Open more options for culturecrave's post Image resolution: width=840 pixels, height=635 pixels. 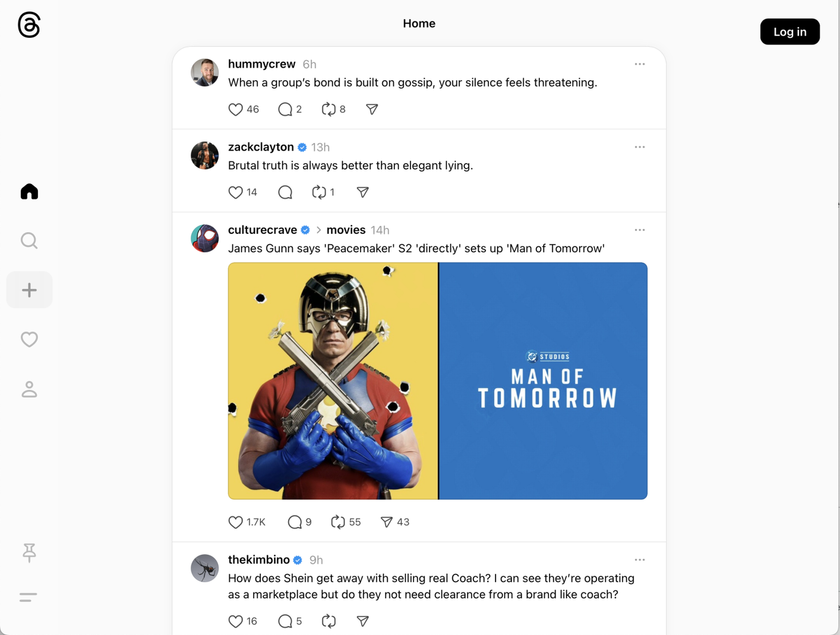(x=640, y=230)
